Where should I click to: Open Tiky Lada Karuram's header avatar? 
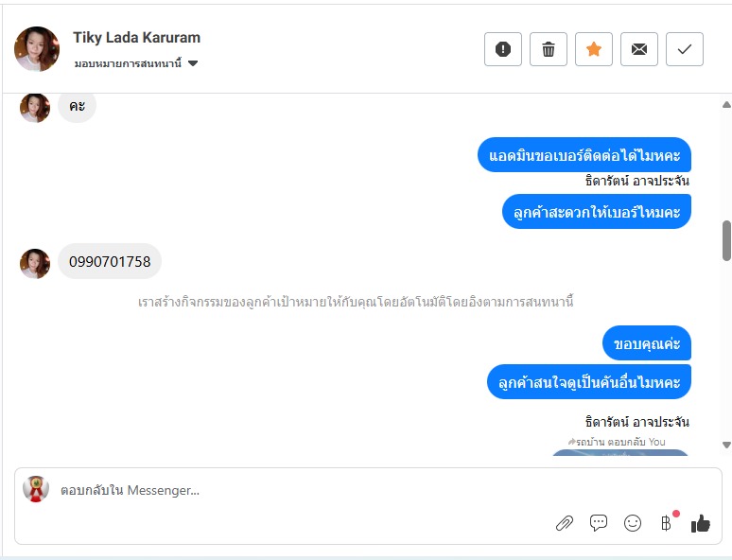pyautogui.click(x=37, y=49)
